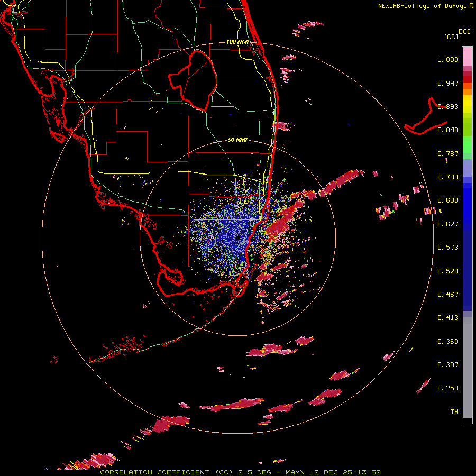The height and width of the screenshot is (476, 476).
Task: Click the 0.413 color scale value
Action: coord(448,318)
